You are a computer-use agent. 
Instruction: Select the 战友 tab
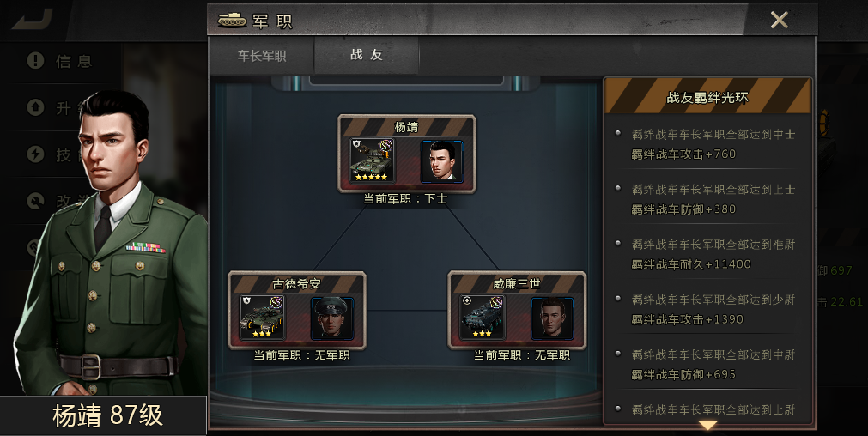point(367,55)
